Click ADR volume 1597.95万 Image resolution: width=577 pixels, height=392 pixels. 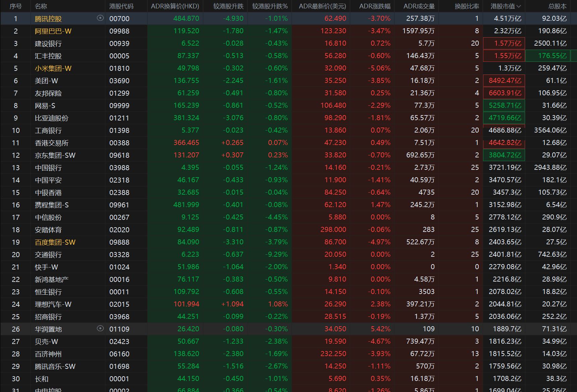point(418,31)
